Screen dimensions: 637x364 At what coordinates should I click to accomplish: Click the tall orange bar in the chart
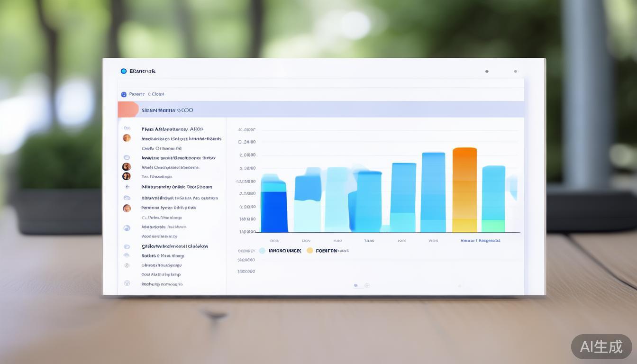(x=464, y=190)
